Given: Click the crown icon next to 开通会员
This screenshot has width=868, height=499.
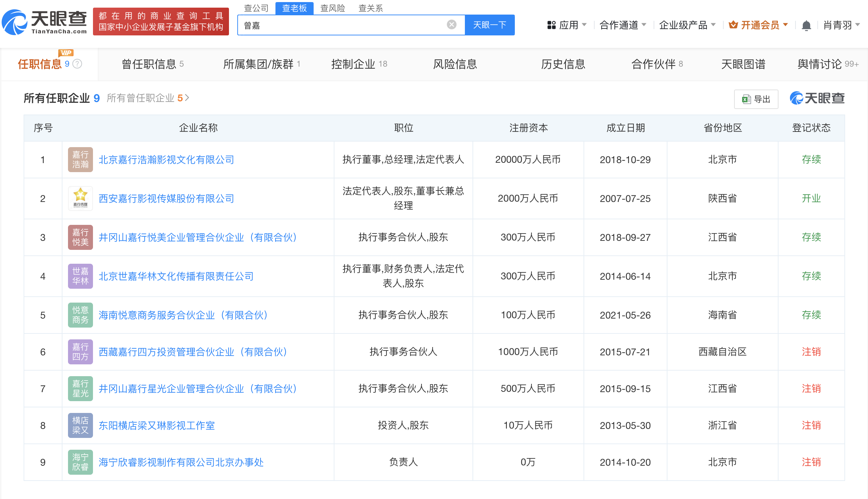Looking at the screenshot, I should (x=733, y=25).
